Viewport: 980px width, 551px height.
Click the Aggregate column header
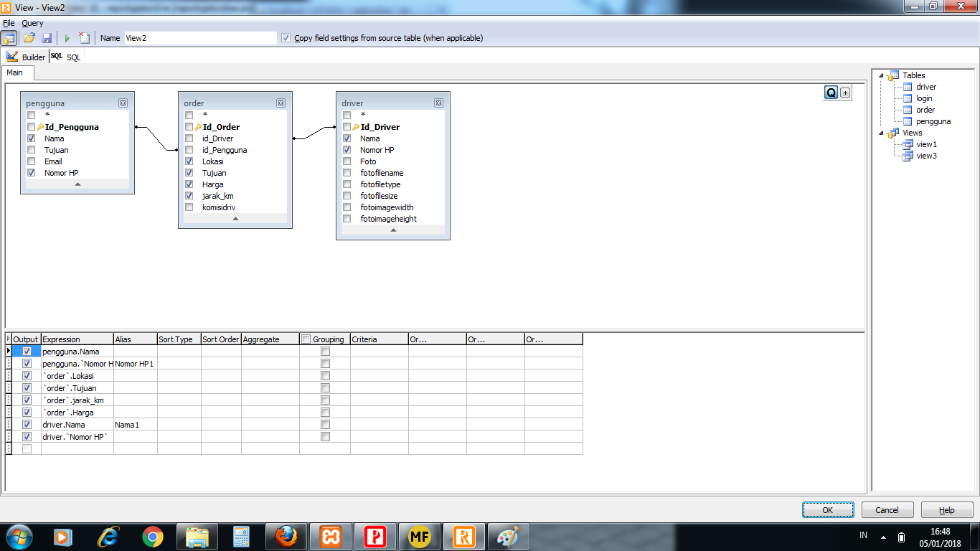coord(270,339)
